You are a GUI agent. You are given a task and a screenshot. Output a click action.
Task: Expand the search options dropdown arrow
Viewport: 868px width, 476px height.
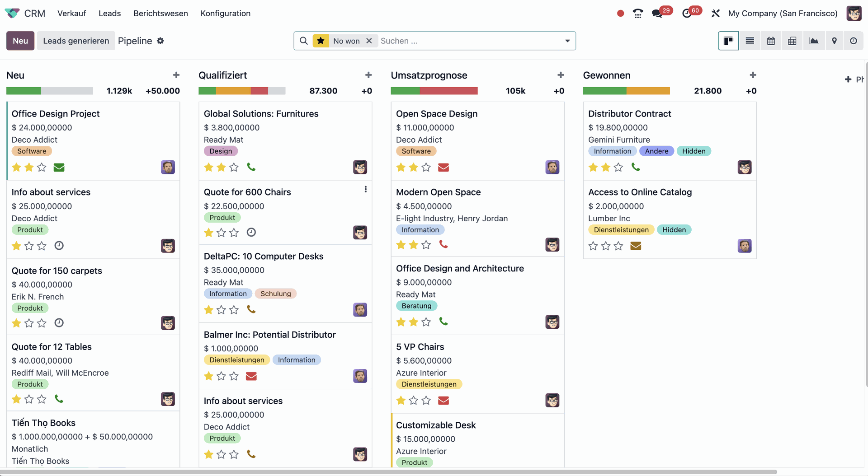click(567, 41)
